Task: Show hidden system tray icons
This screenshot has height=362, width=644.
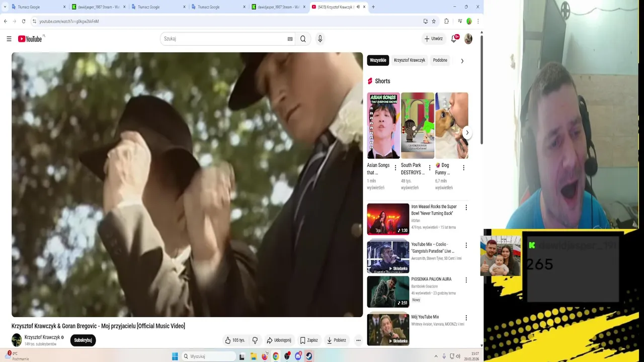Action: [x=436, y=356]
